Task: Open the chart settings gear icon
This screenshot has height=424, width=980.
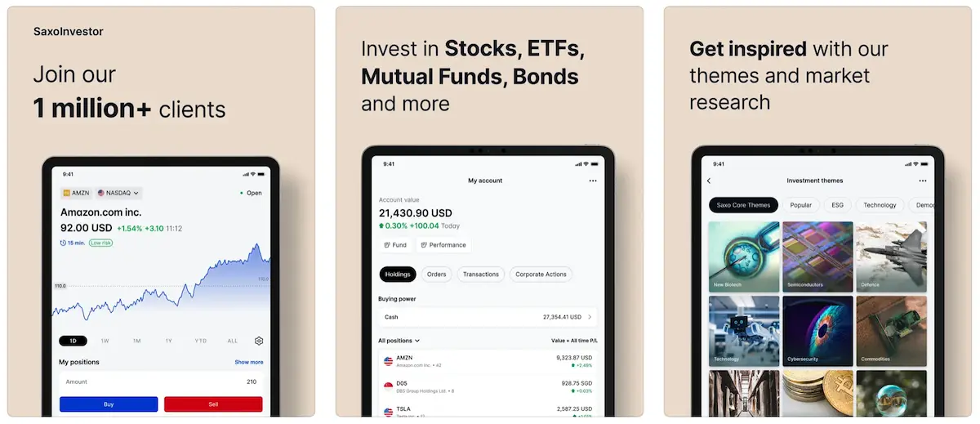Action: (x=259, y=341)
